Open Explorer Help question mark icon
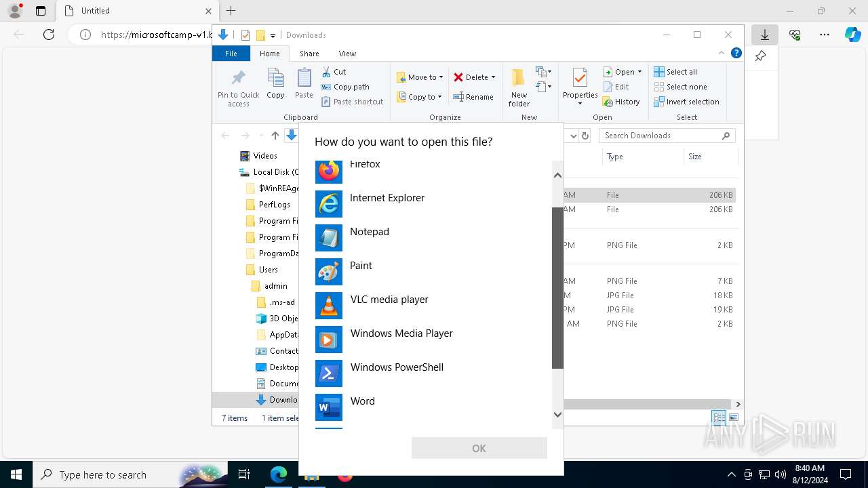 [736, 53]
